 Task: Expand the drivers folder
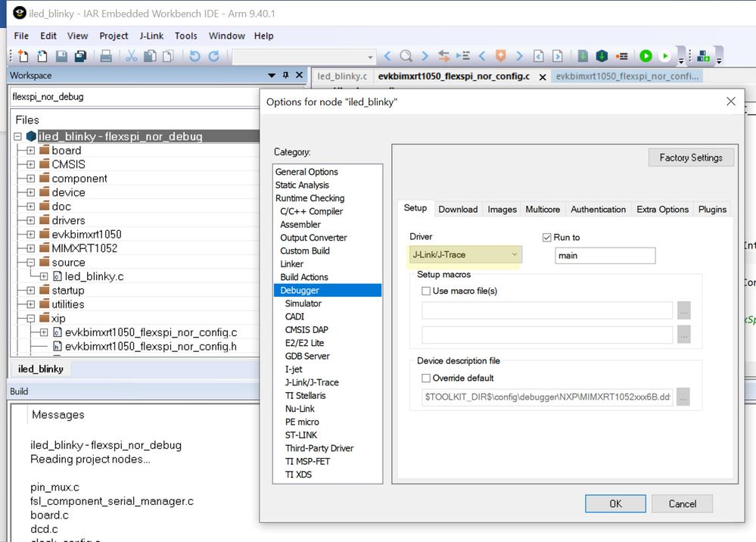(x=31, y=220)
